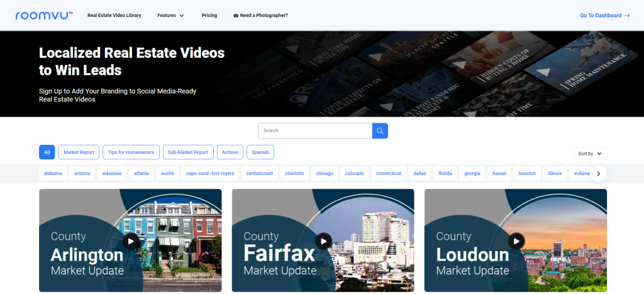Screen dimensions: 644x294
Task: Click the roomvu logo
Action: pos(44,15)
